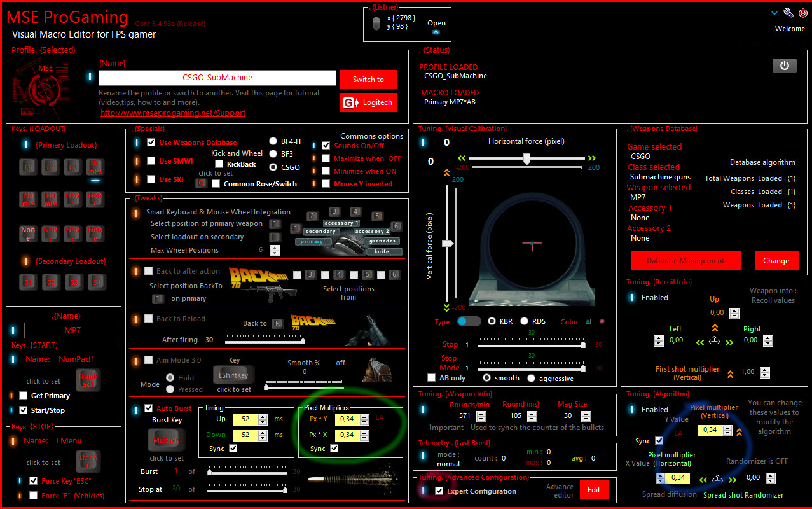This screenshot has width=812, height=509.
Task: Select the F8 primary loadout key
Action: tap(73, 167)
